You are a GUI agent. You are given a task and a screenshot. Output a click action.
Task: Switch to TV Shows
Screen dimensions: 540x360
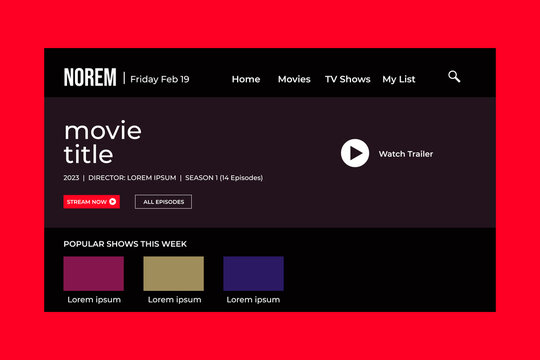(347, 79)
